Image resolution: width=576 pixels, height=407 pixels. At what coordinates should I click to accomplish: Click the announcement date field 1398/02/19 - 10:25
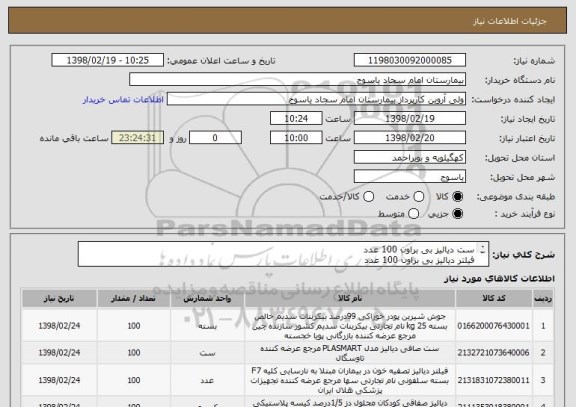[x=108, y=60]
